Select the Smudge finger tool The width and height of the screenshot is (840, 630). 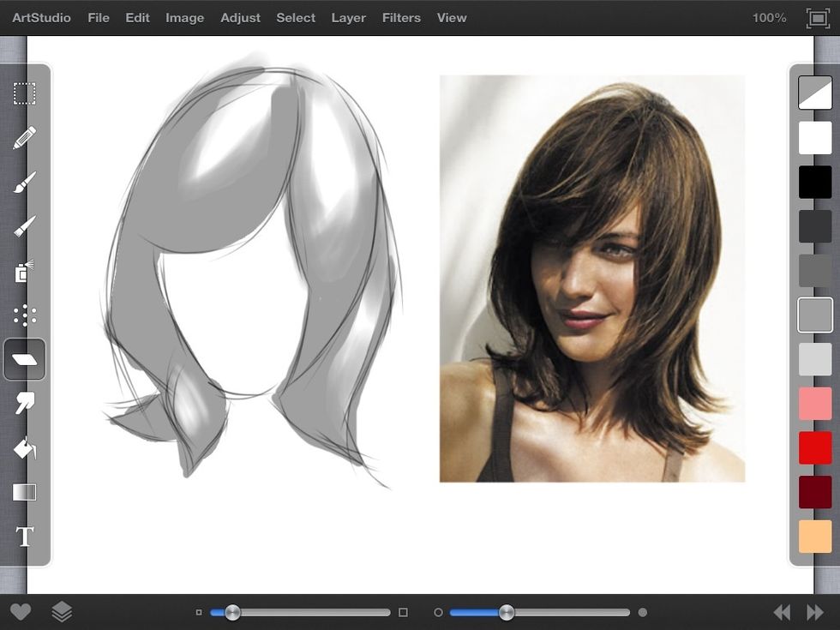click(x=25, y=404)
